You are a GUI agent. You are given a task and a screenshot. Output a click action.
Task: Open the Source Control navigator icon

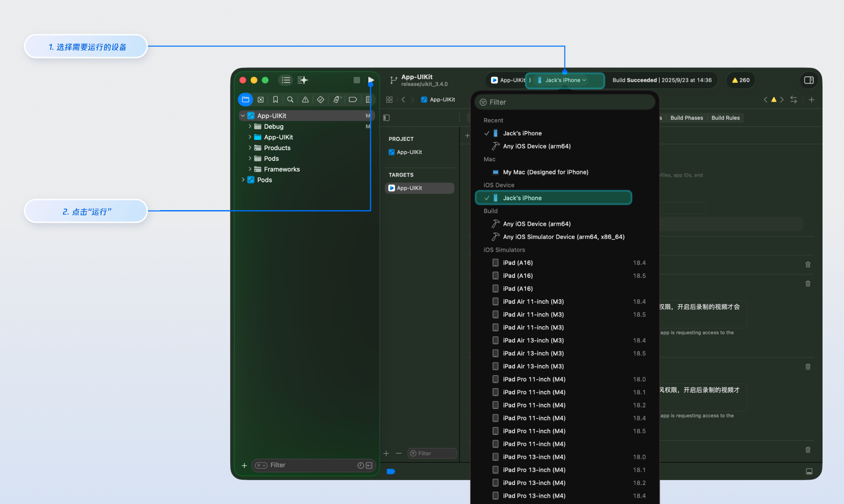[261, 99]
